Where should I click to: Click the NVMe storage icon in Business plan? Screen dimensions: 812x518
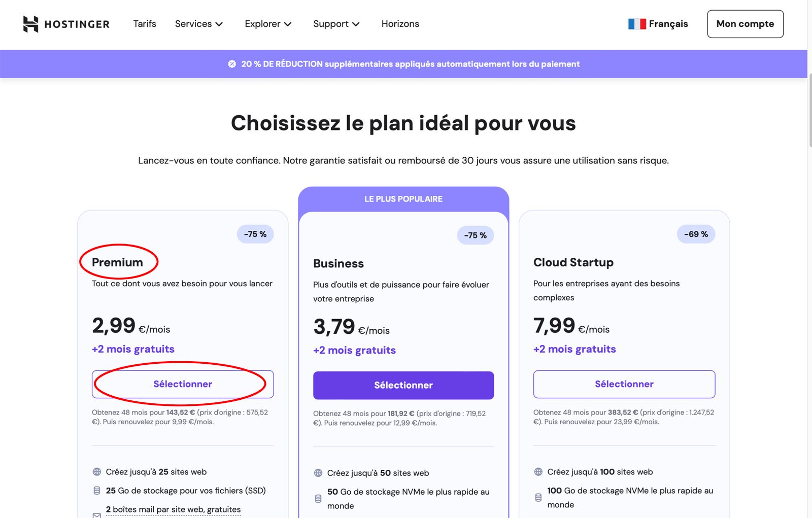click(x=317, y=498)
